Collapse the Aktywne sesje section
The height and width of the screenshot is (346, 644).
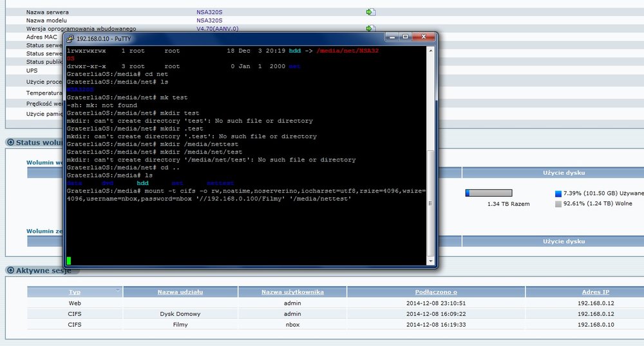point(10,271)
